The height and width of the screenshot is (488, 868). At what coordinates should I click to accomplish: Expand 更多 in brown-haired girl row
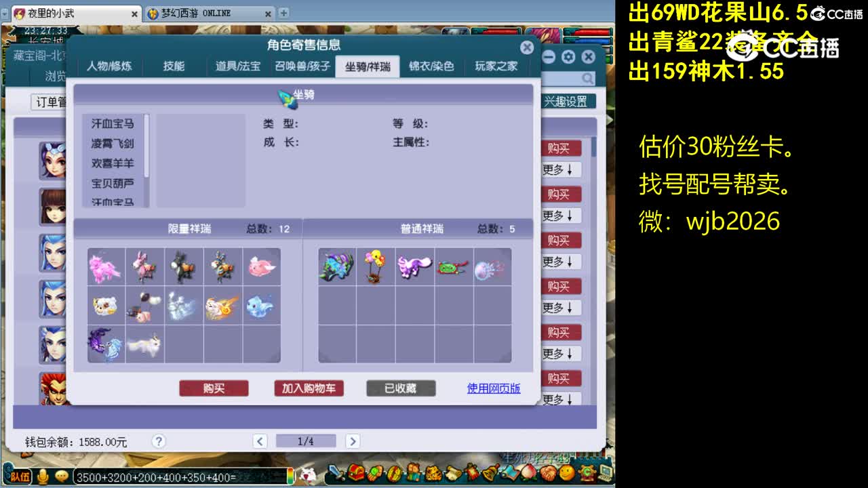[x=561, y=216]
